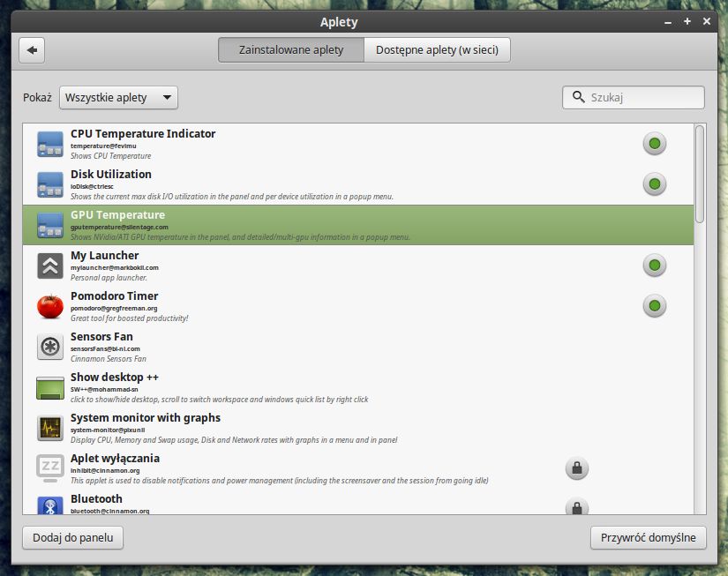The height and width of the screenshot is (576, 728).
Task: Open the Wszystkie aplety filter dropdown
Action: (118, 97)
